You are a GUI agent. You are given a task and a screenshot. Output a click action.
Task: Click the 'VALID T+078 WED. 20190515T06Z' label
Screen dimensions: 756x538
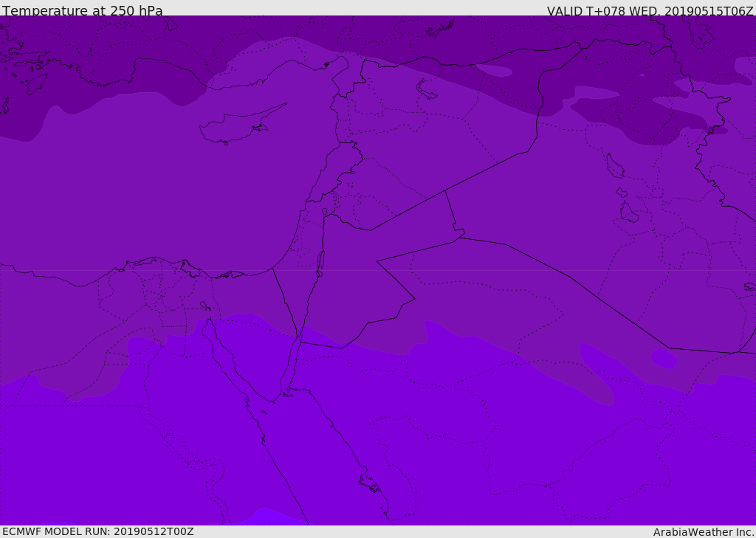[x=650, y=10]
